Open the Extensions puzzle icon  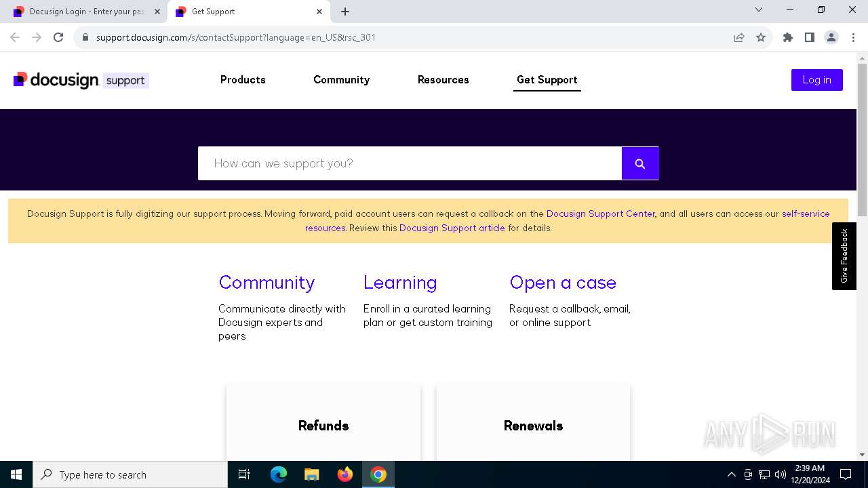click(788, 37)
